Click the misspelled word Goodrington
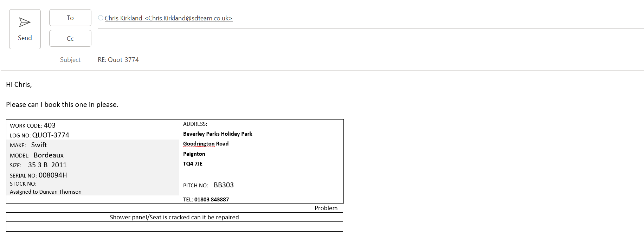644x245 pixels. pos(199,144)
